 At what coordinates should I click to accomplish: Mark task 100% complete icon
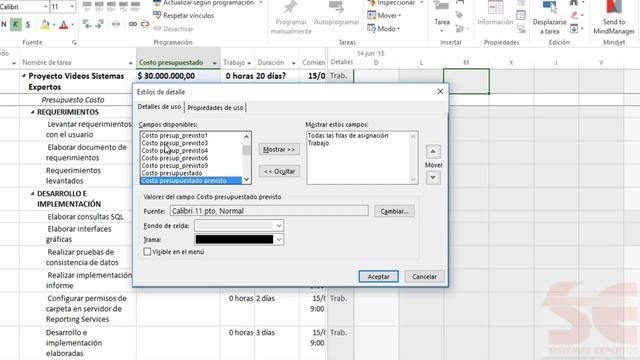click(136, 6)
